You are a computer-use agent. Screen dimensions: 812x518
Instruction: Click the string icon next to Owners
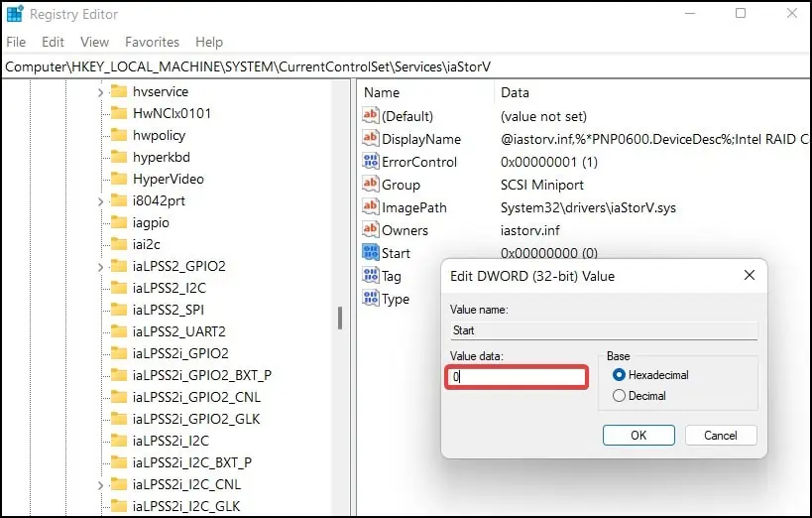[370, 229]
